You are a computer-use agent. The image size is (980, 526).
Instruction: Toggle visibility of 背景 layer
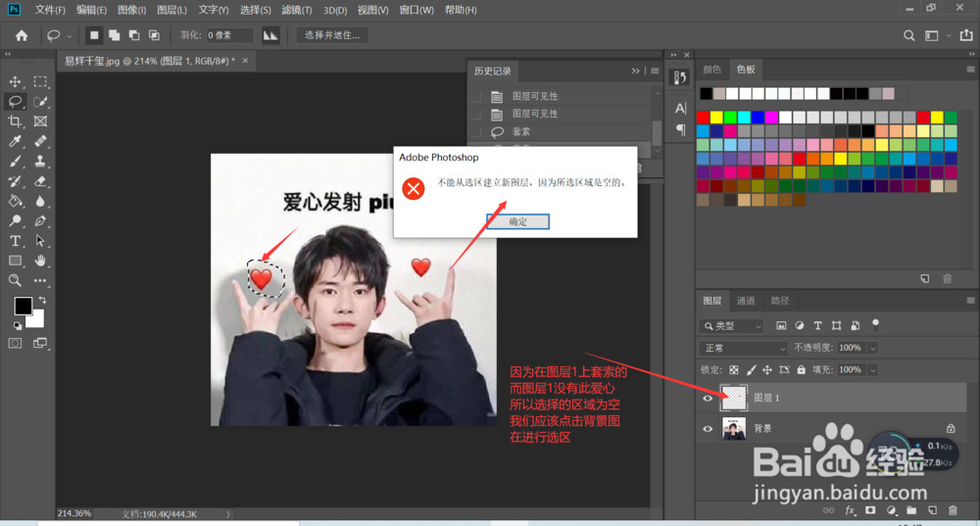[708, 429]
